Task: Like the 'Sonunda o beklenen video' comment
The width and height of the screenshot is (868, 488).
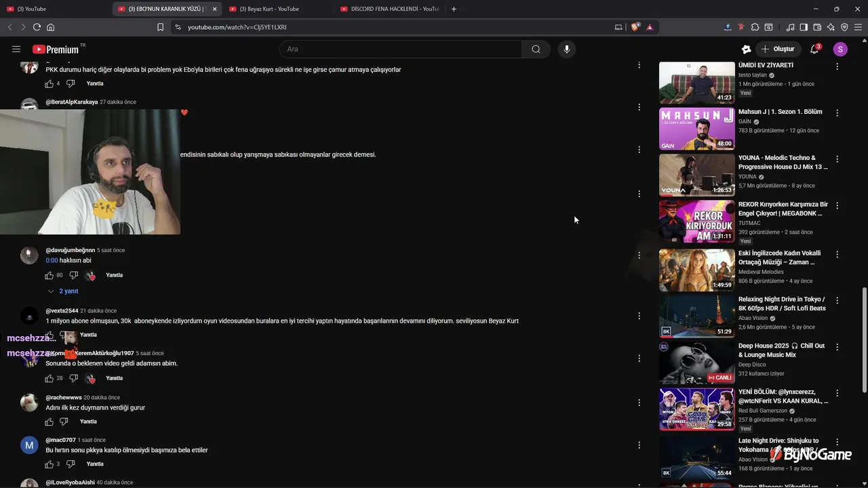Action: [x=49, y=378]
